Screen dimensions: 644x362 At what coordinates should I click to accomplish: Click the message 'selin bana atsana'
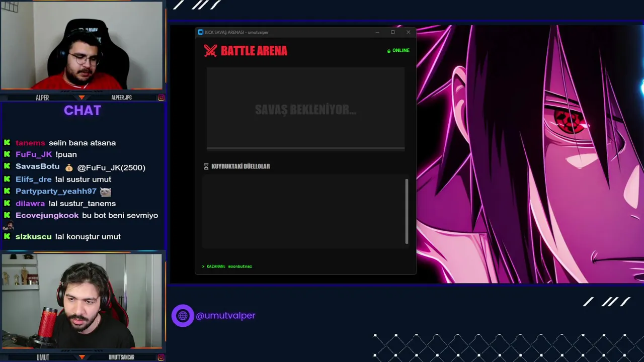[x=82, y=143]
